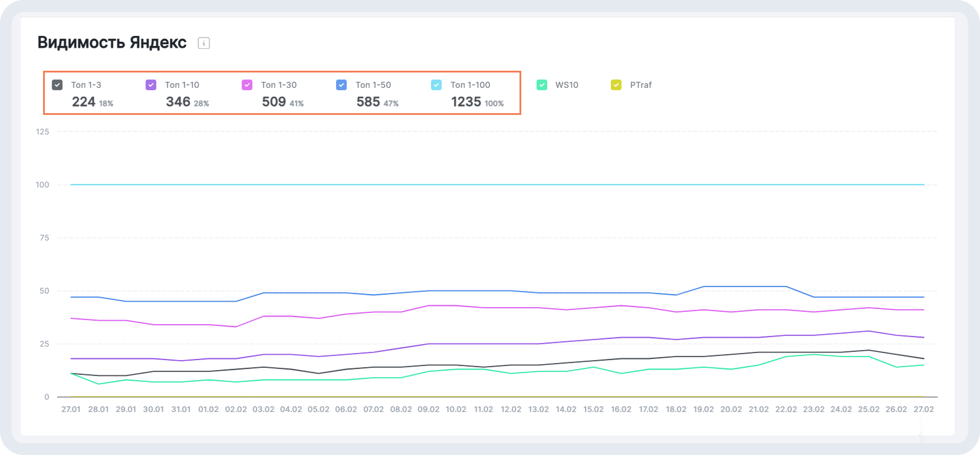The image size is (980, 455).
Task: Click the 09.02 date on the axis
Action: point(429,409)
